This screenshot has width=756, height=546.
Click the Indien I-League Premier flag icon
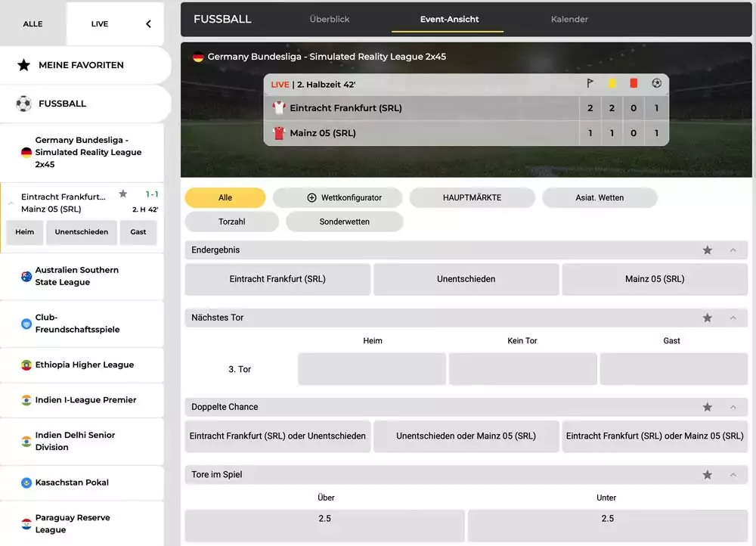click(x=26, y=400)
